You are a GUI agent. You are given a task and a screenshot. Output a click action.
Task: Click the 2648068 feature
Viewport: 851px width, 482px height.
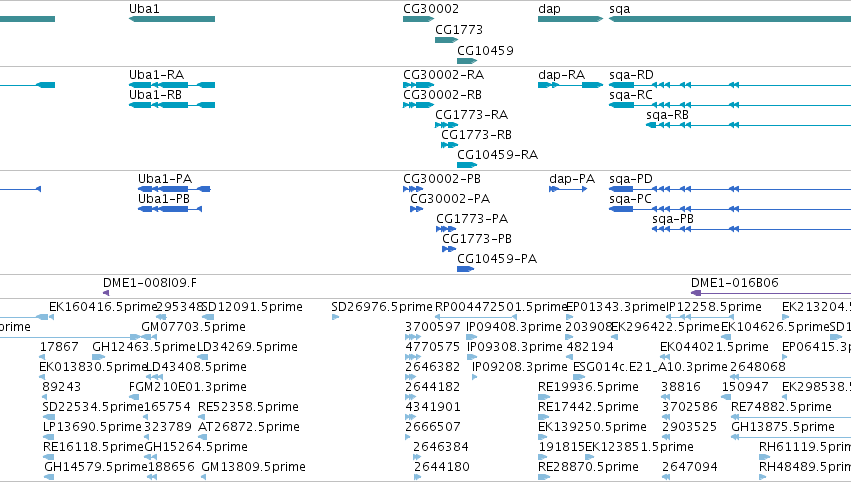click(x=758, y=367)
